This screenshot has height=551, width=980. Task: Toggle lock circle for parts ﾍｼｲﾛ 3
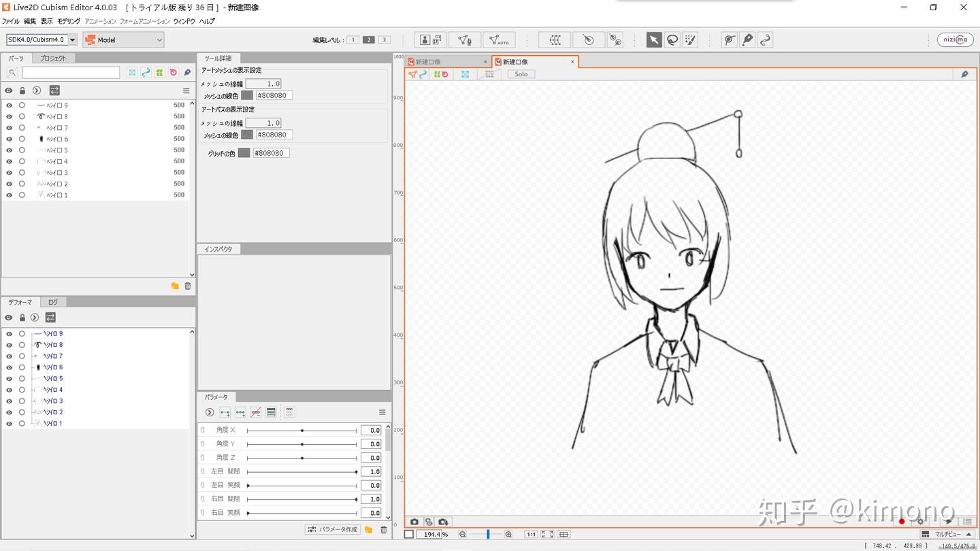click(x=22, y=173)
